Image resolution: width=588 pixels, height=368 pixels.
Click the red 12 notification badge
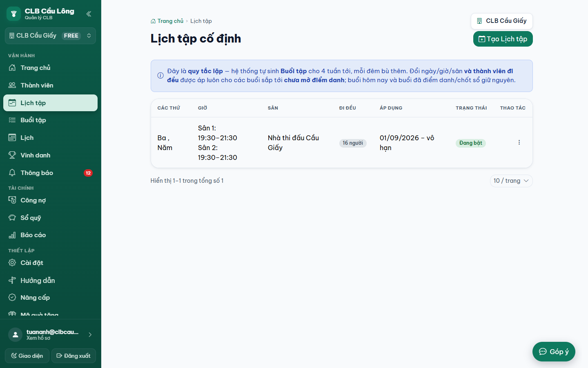pos(88,173)
